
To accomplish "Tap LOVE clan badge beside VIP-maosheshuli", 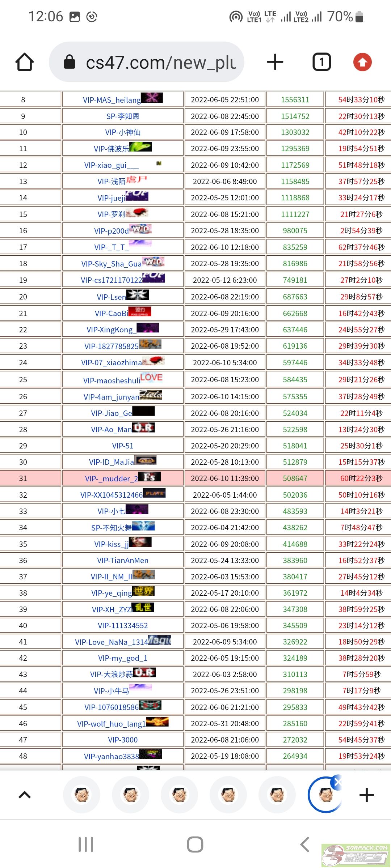I will (x=151, y=377).
